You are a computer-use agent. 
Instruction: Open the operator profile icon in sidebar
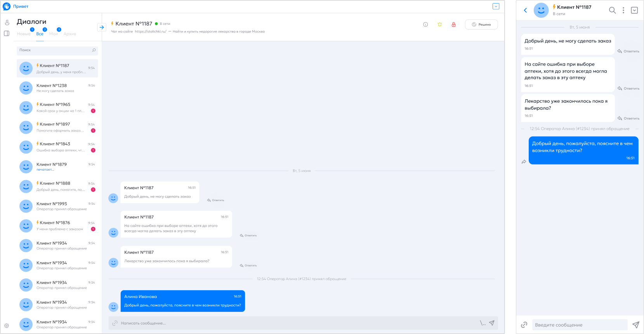click(x=7, y=22)
